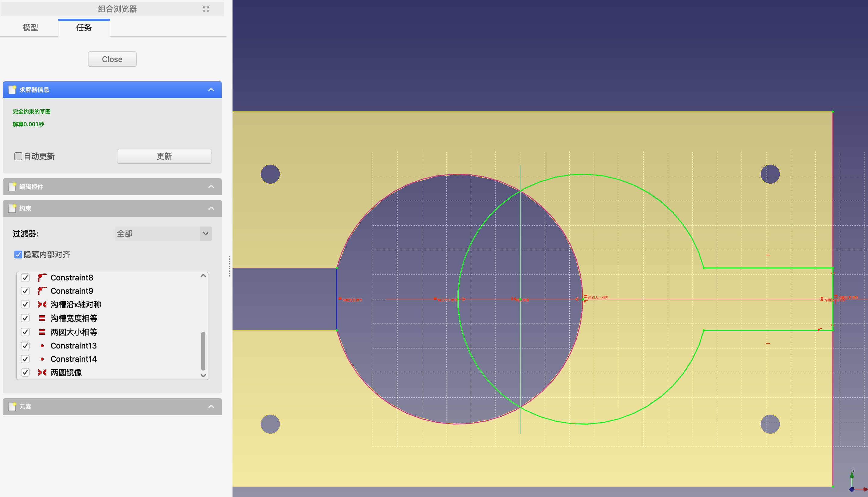Click the panel splitter handle dots

pyautogui.click(x=229, y=266)
